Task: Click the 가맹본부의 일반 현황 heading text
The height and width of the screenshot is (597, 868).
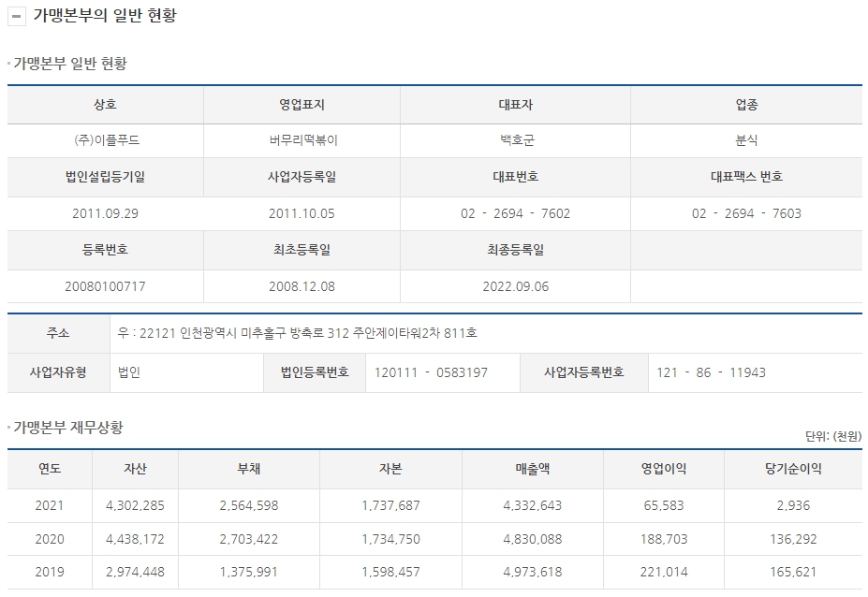Action: 105,15
